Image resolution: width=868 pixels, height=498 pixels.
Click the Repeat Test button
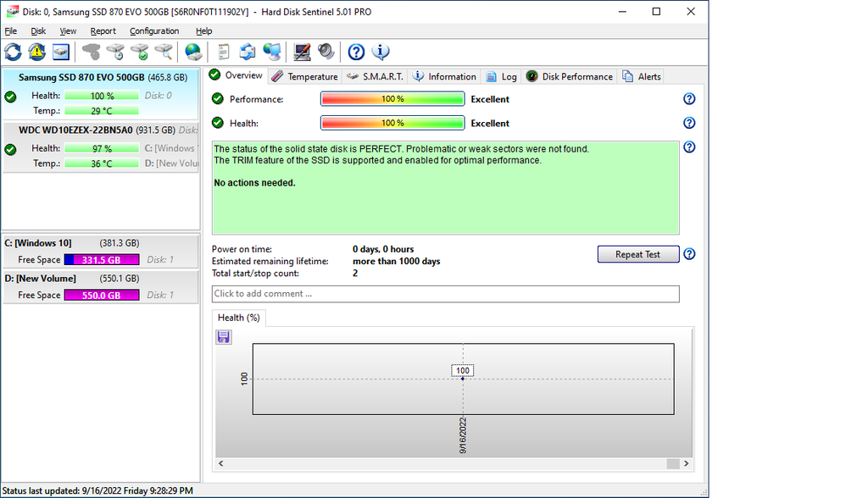pos(637,255)
